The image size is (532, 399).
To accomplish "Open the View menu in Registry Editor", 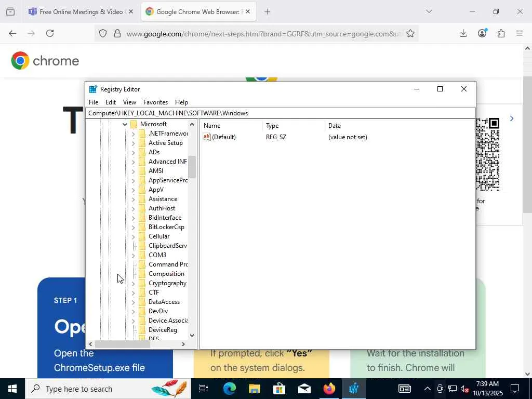I will coord(129,102).
